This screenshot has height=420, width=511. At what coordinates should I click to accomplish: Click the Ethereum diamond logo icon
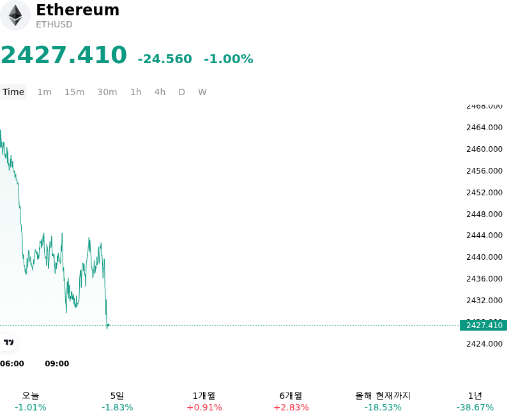click(x=15, y=15)
